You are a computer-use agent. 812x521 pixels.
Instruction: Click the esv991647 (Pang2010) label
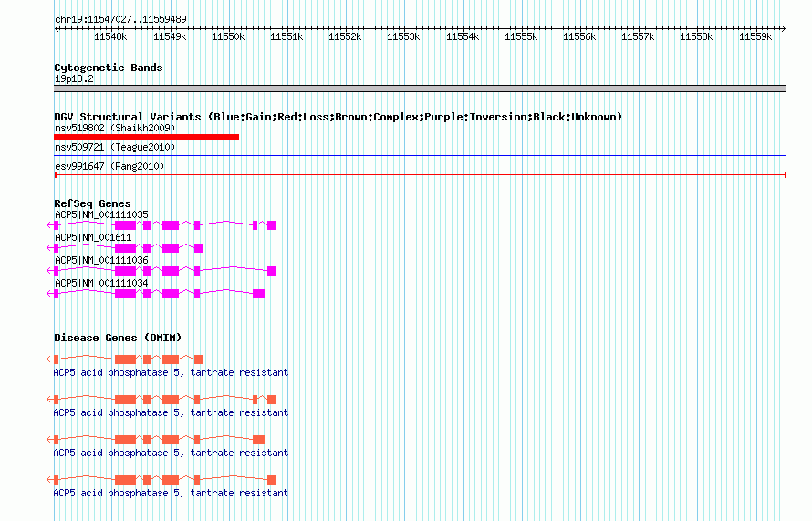(109, 166)
